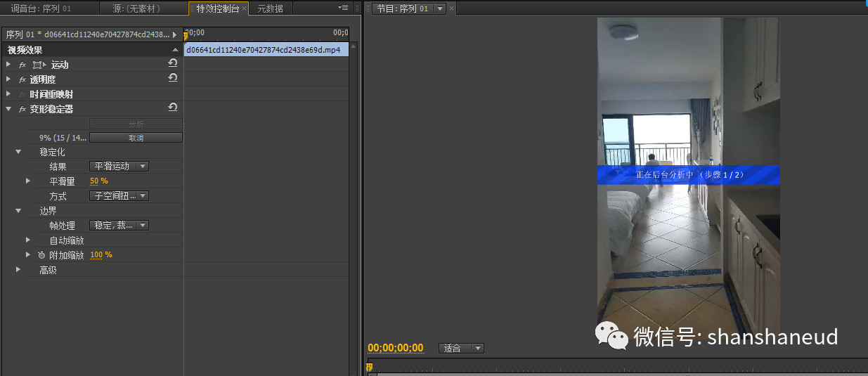Open the effect panel flyout menu

click(x=343, y=8)
